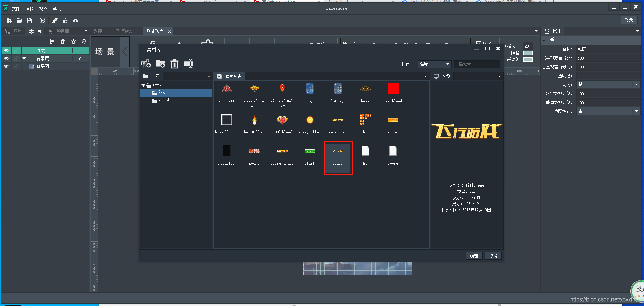Toggle visibility of 背景层 layer
This screenshot has height=306, width=644.
[x=6, y=59]
